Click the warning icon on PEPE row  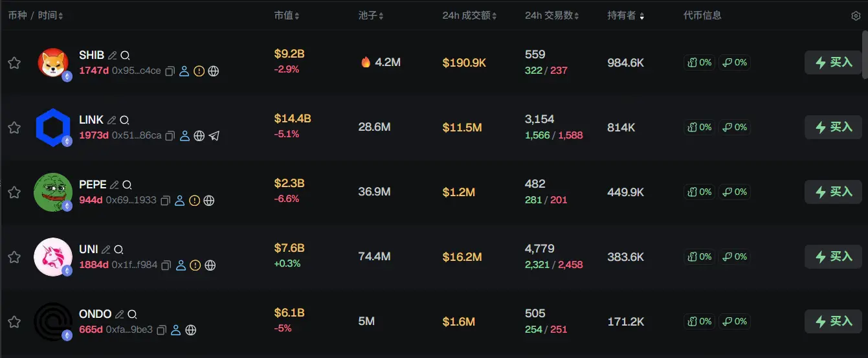195,201
